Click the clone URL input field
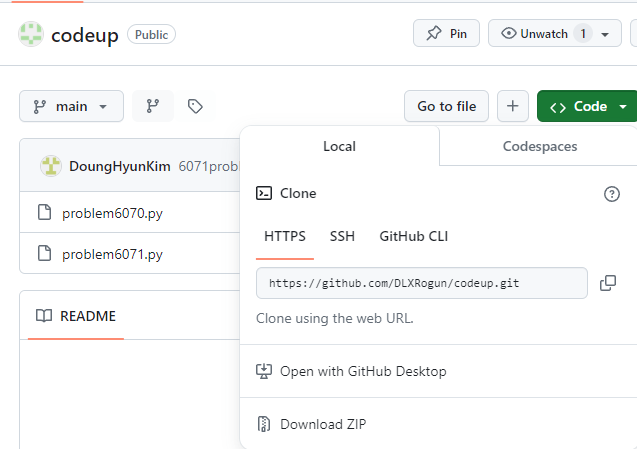The width and height of the screenshot is (637, 449). point(422,283)
